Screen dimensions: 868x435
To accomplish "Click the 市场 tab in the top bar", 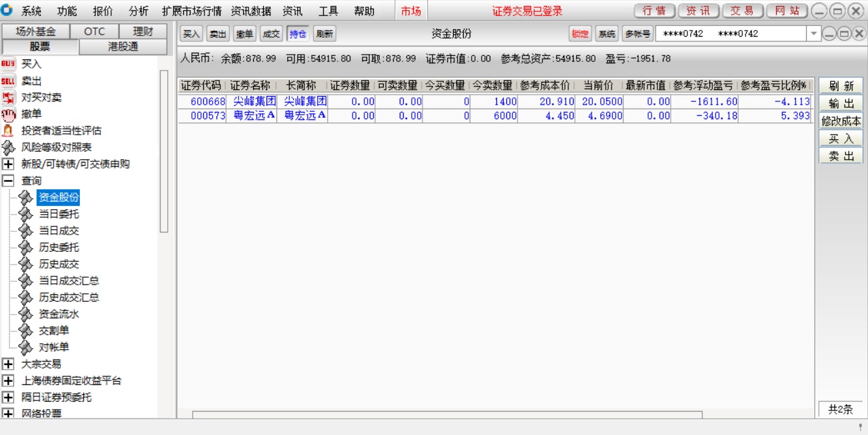I will (x=411, y=11).
